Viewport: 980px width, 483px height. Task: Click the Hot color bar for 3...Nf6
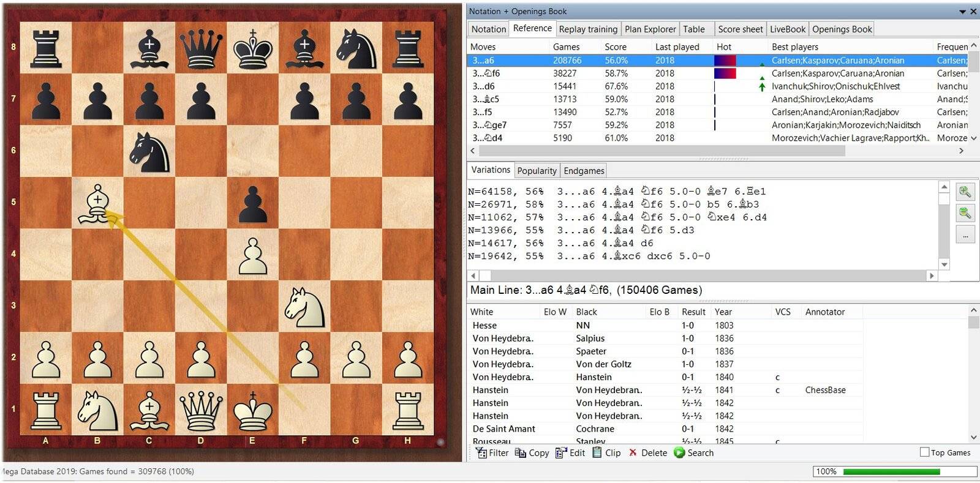coord(725,73)
